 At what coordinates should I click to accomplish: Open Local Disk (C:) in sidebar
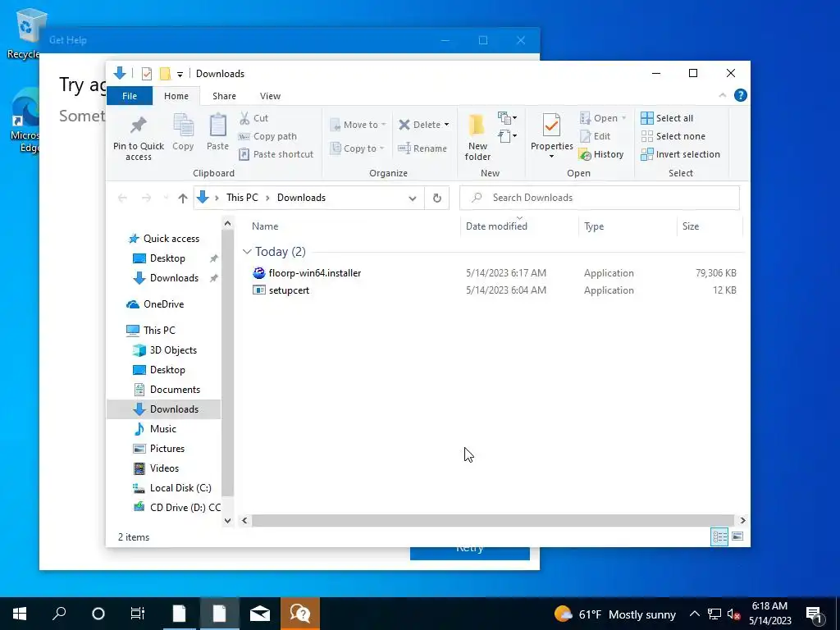[180, 488]
